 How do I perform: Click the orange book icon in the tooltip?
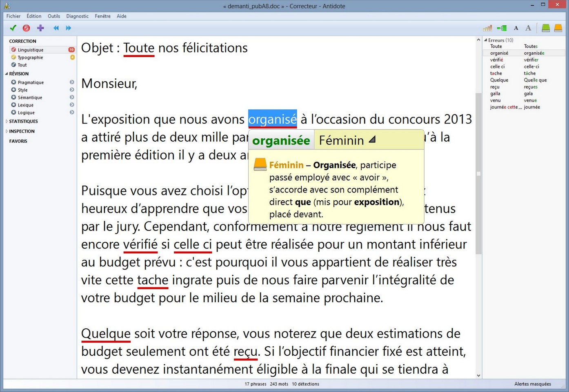point(260,164)
